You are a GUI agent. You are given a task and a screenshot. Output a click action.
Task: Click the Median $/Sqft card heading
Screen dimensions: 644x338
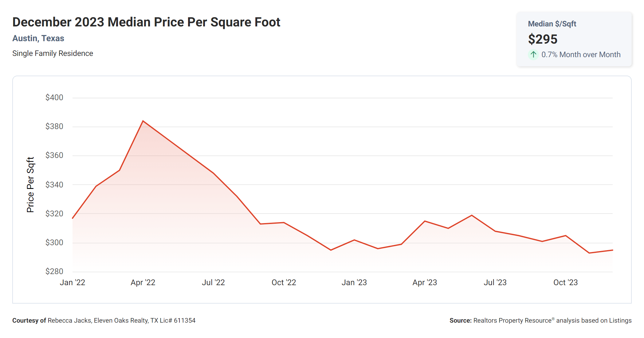coord(552,24)
